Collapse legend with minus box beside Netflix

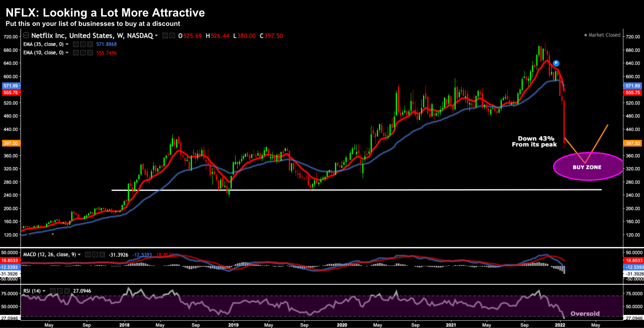(26, 36)
